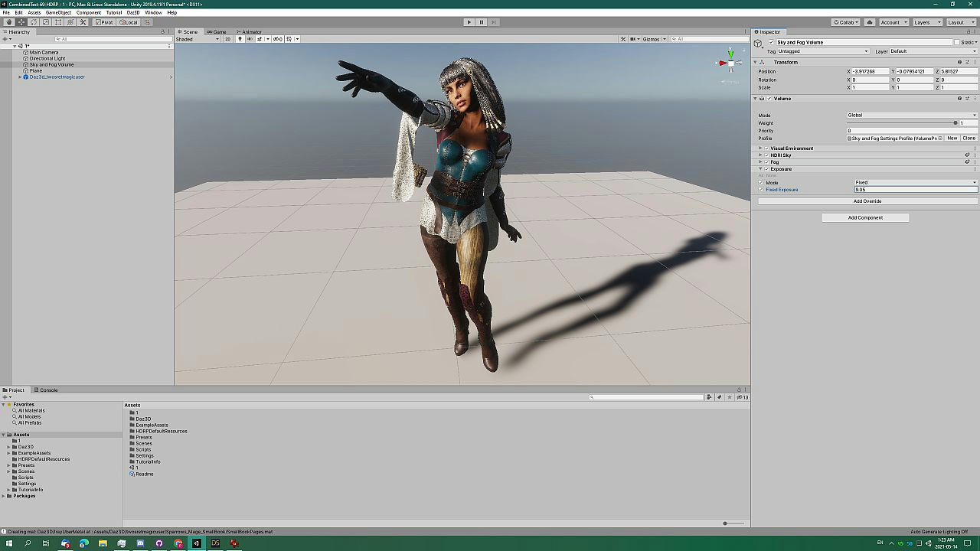
Task: Toggle the Static checkbox
Action: pyautogui.click(x=958, y=42)
